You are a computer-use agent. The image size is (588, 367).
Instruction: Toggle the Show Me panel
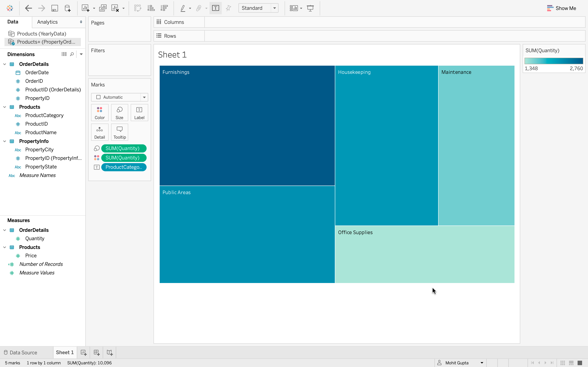point(561,8)
